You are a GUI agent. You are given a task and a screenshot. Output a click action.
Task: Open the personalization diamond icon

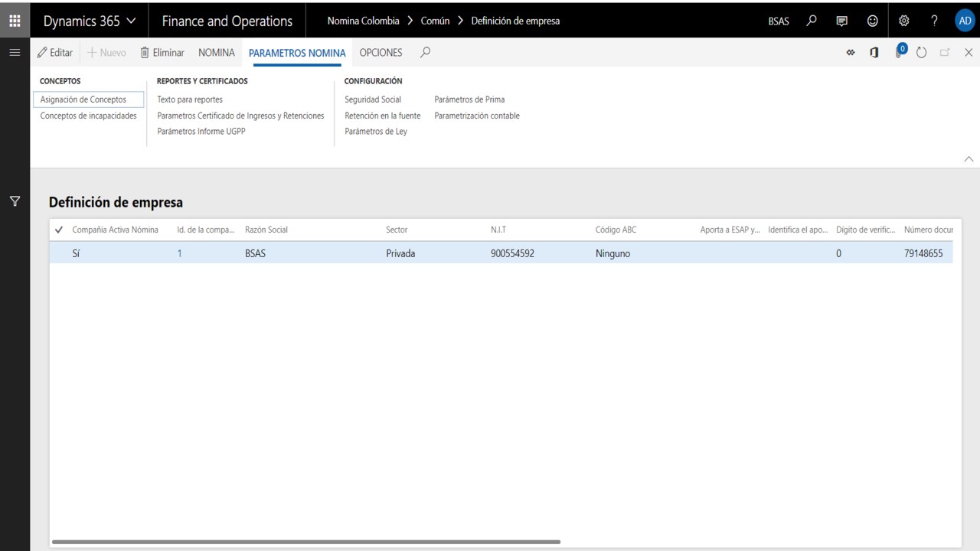coord(851,53)
